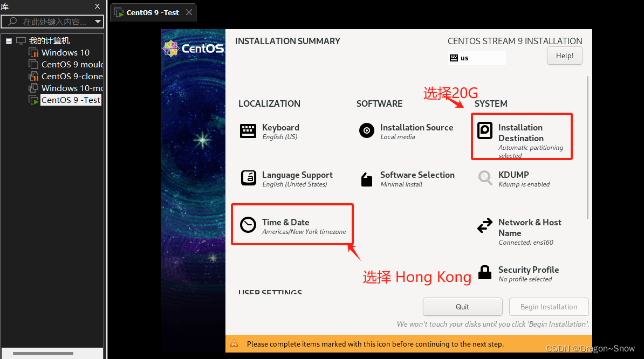Click the us keyboard layout indicator
Screen dimensions: 644x359
477,58
